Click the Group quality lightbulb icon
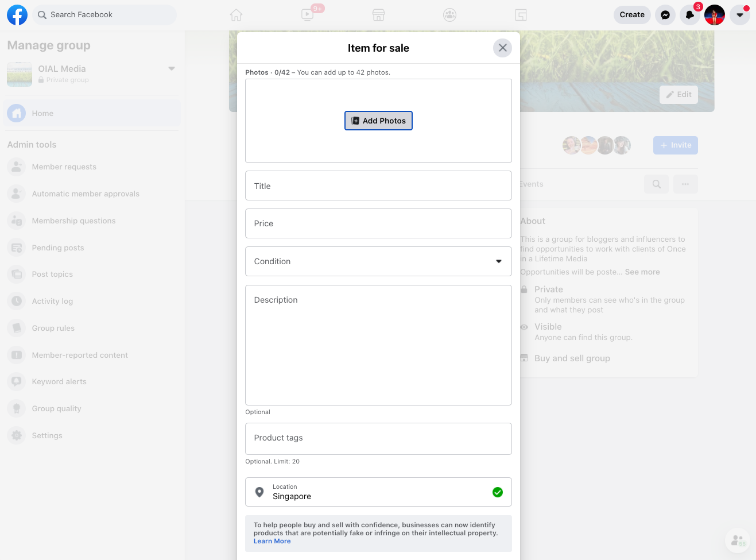 (x=17, y=408)
